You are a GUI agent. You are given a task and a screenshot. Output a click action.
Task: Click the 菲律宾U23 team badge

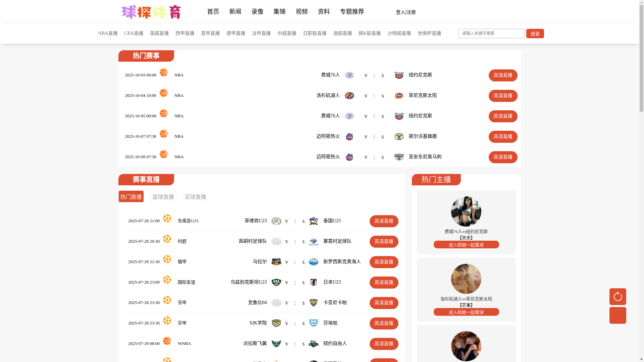click(x=276, y=221)
